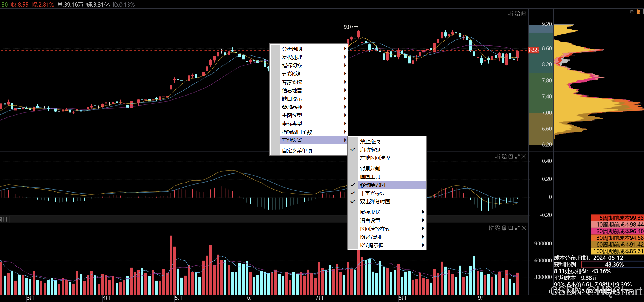Screen dimensions: 644x302
Task: Click orange flag icon above chip chart
Action: [x=638, y=12]
